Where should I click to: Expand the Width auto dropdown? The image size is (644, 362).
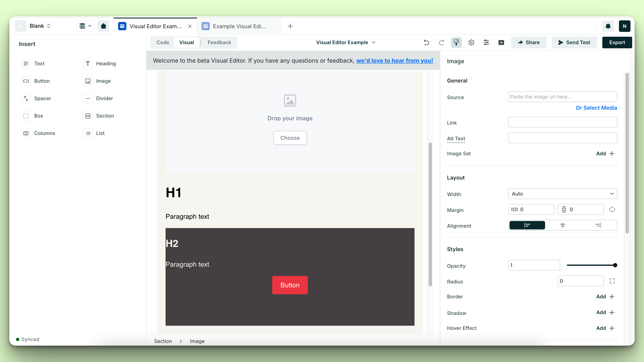click(563, 194)
